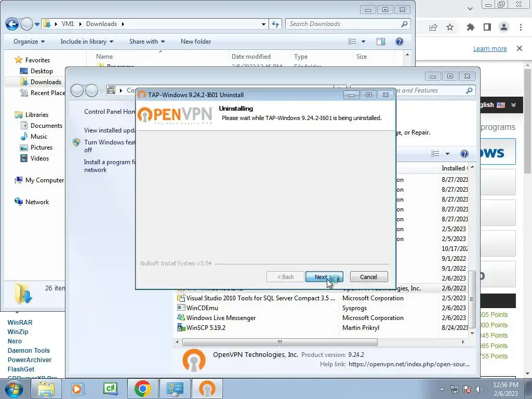Click the Next button in uninstaller
Screen dimensions: 532x399
tap(324, 277)
